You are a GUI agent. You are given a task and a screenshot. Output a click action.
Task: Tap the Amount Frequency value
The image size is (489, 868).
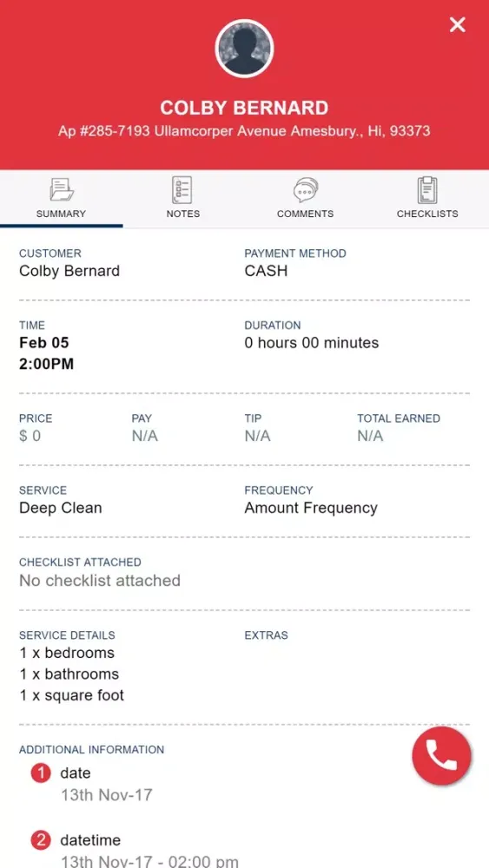click(311, 508)
